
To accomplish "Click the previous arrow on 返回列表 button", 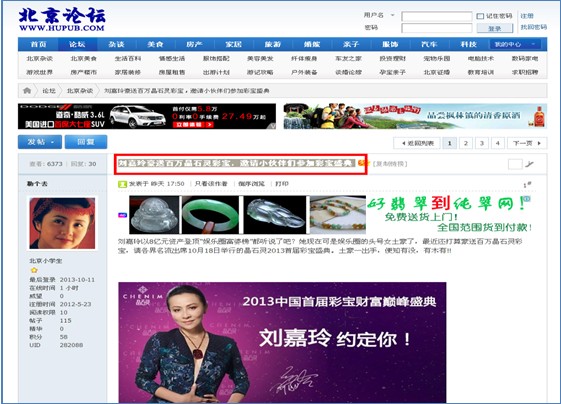I will click(404, 143).
